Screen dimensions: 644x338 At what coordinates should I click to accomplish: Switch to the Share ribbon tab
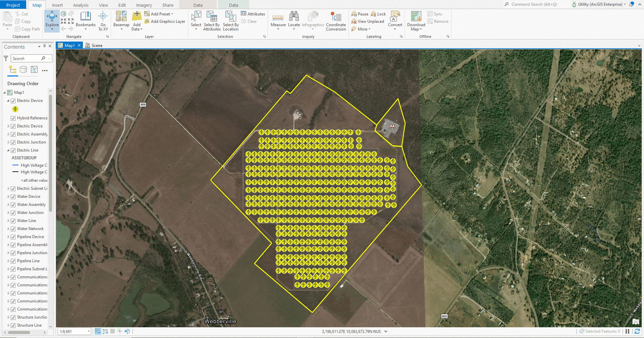pos(168,5)
